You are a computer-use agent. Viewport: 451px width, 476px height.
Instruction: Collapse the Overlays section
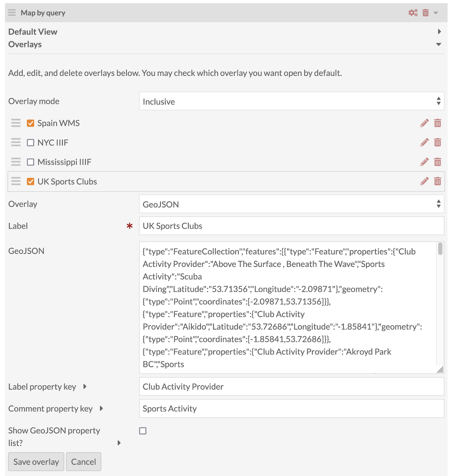pyautogui.click(x=438, y=44)
